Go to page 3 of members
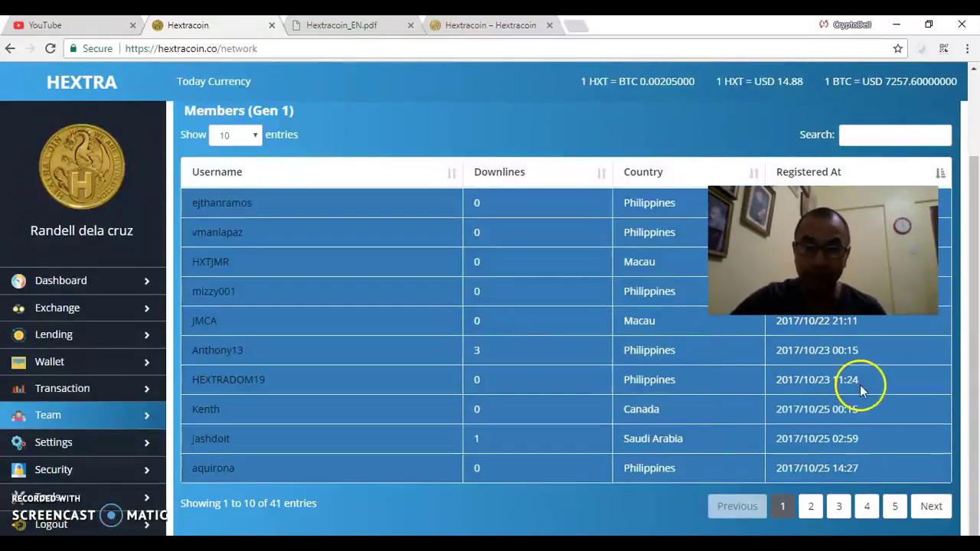Screen dimensions: 980x551 (839, 506)
